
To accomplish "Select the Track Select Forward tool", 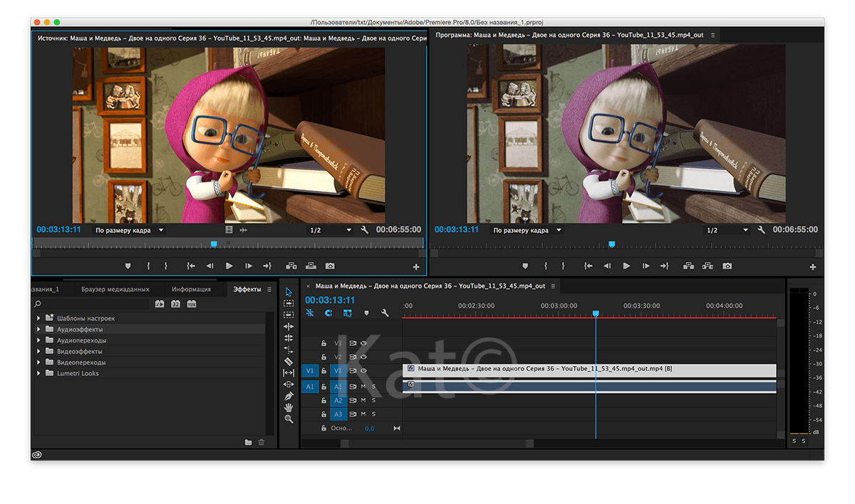I will [x=289, y=303].
